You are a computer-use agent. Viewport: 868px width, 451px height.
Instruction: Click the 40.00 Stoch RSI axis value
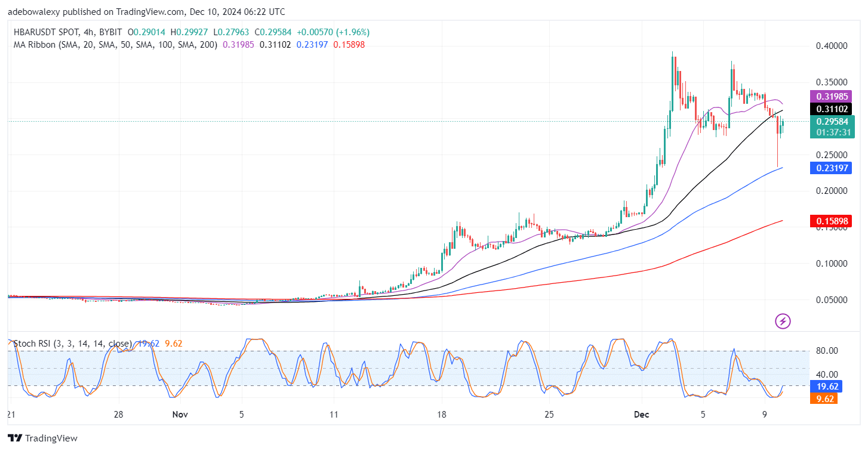coord(826,374)
